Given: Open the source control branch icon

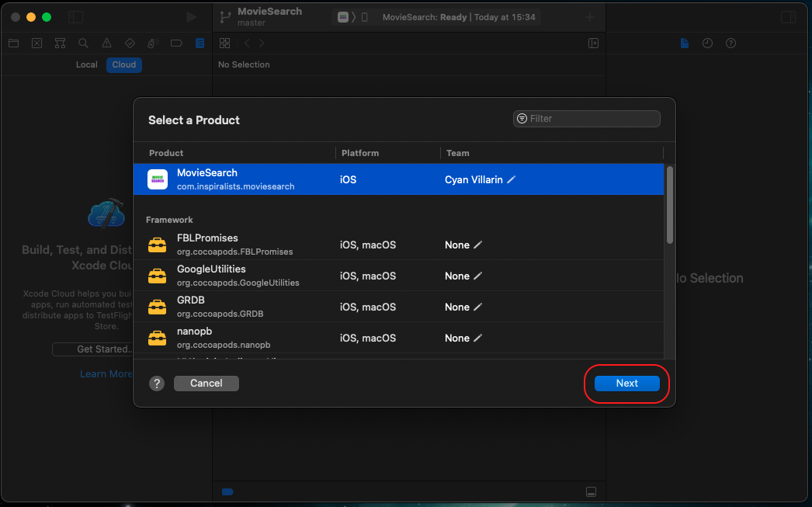Looking at the screenshot, I should 225,17.
